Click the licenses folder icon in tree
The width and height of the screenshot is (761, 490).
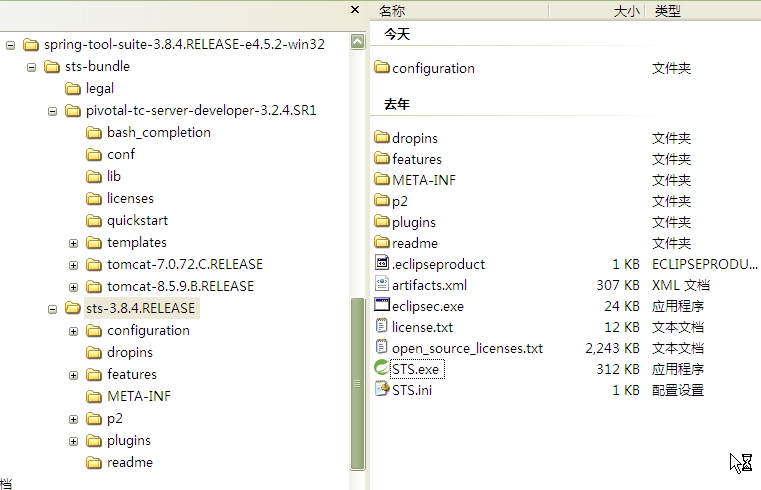[94, 199]
